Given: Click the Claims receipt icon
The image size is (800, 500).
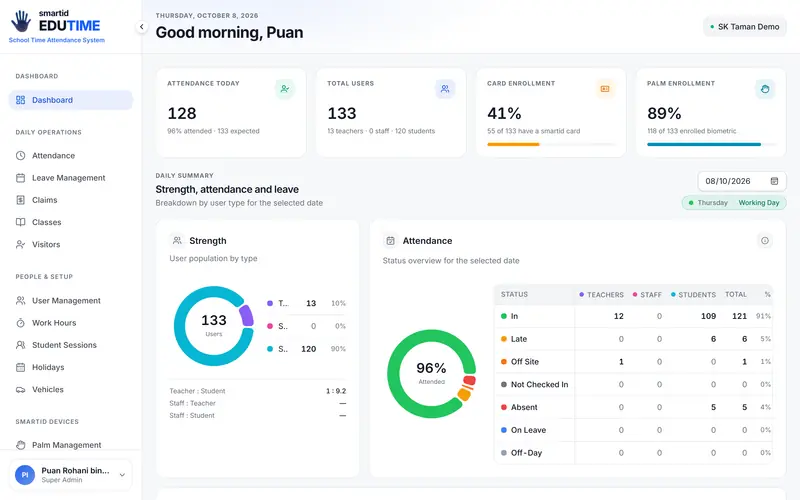Looking at the screenshot, I should pyautogui.click(x=20, y=200).
